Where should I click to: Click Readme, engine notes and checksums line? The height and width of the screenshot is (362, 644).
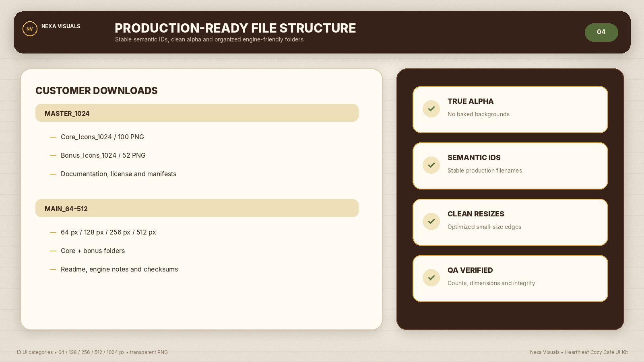point(119,269)
